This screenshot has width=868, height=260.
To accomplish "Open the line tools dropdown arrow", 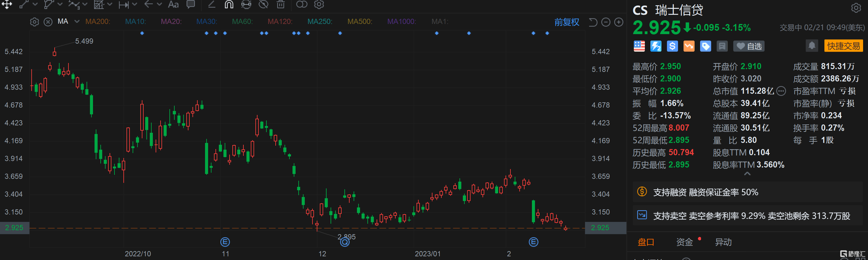I will pos(35,4).
